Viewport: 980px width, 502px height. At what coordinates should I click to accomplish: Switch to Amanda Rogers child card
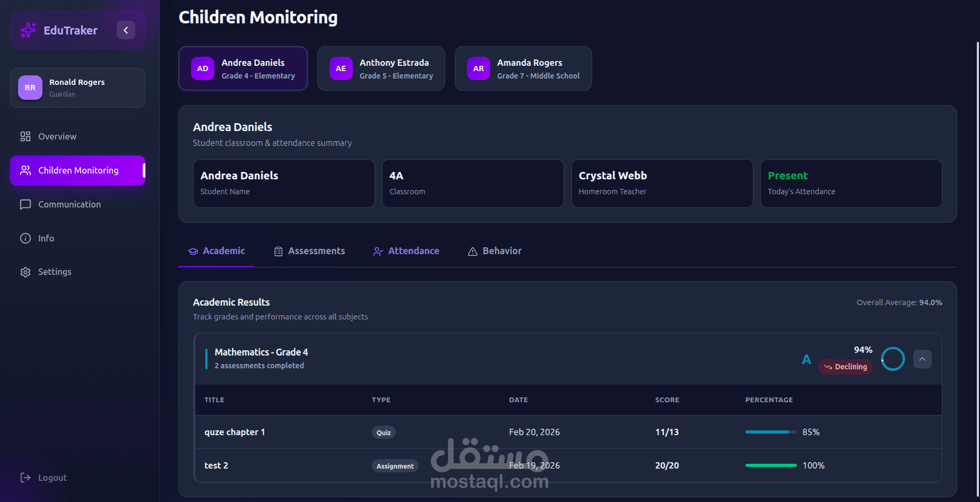click(523, 68)
